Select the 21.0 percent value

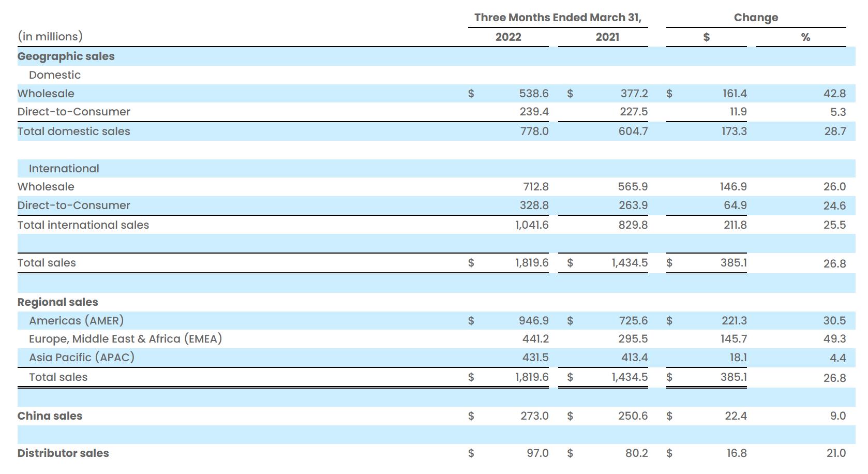[x=836, y=453]
